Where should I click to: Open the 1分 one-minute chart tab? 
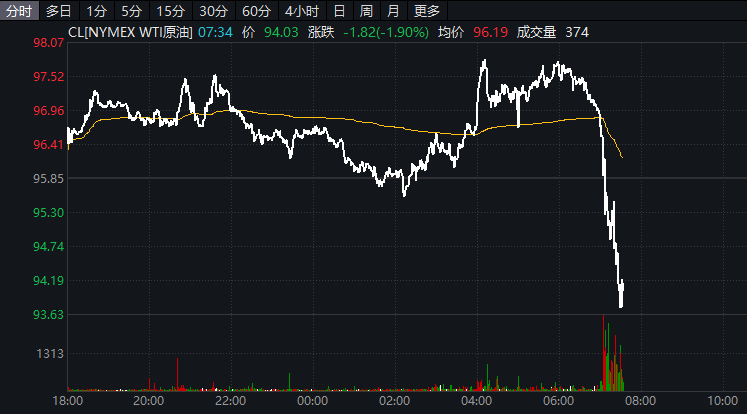[x=96, y=11]
